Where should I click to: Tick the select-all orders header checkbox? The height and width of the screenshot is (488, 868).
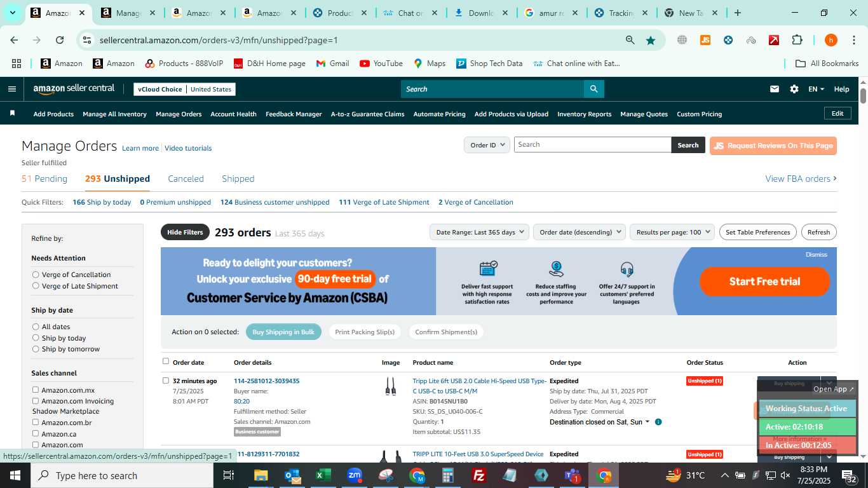(166, 362)
